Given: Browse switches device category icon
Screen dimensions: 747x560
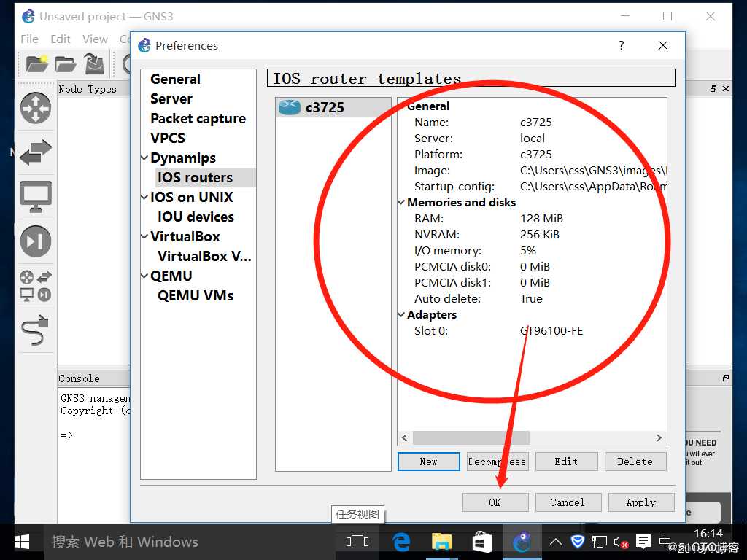Looking at the screenshot, I should 36,152.
